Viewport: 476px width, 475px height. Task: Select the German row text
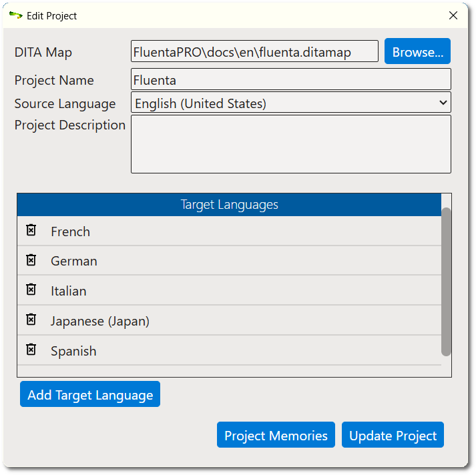pyautogui.click(x=74, y=261)
